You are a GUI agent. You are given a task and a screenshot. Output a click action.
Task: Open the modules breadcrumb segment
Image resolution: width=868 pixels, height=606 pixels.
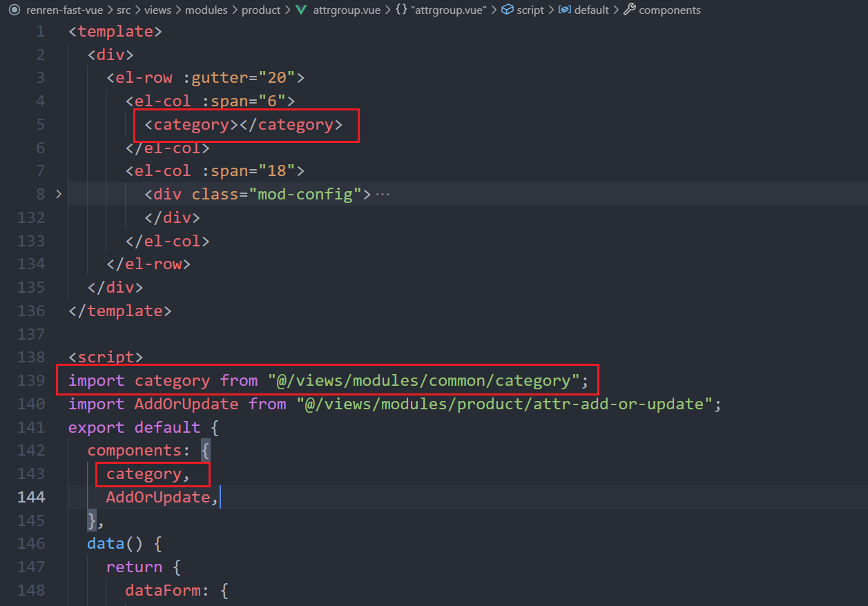[x=208, y=10]
